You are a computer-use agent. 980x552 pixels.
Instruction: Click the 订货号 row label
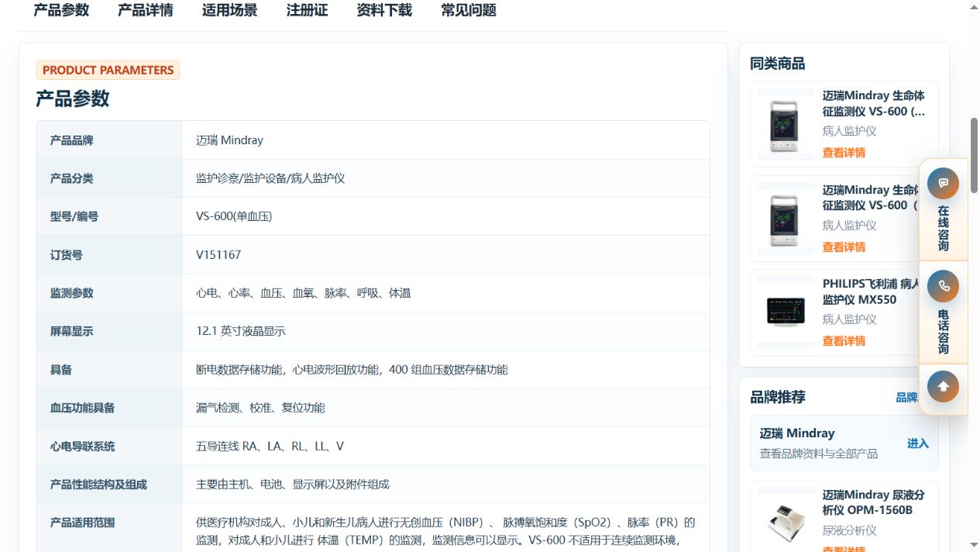(66, 254)
